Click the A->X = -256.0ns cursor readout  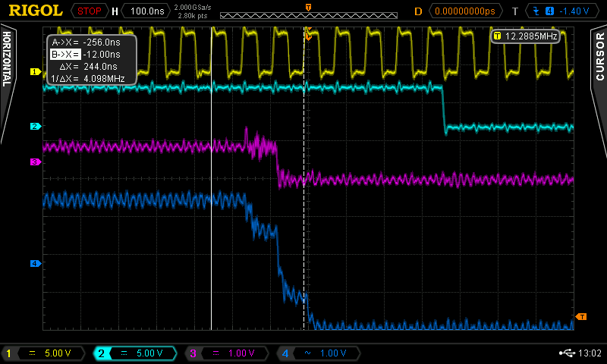click(x=86, y=42)
